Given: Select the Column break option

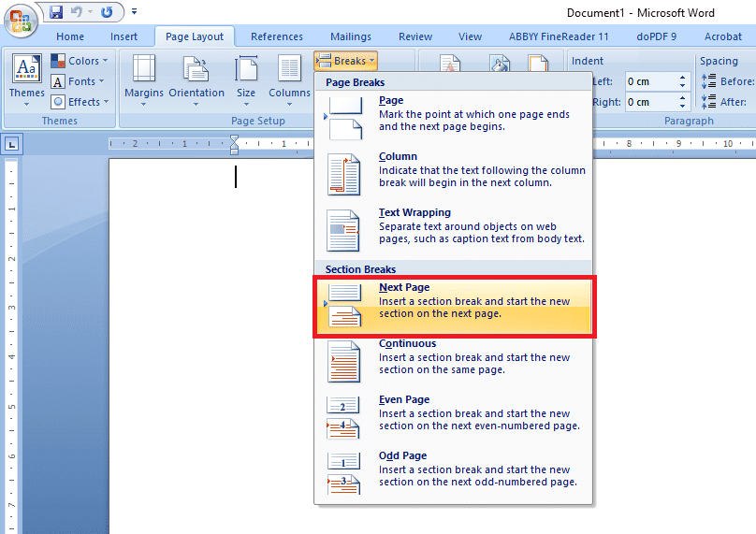Looking at the screenshot, I should [454, 176].
